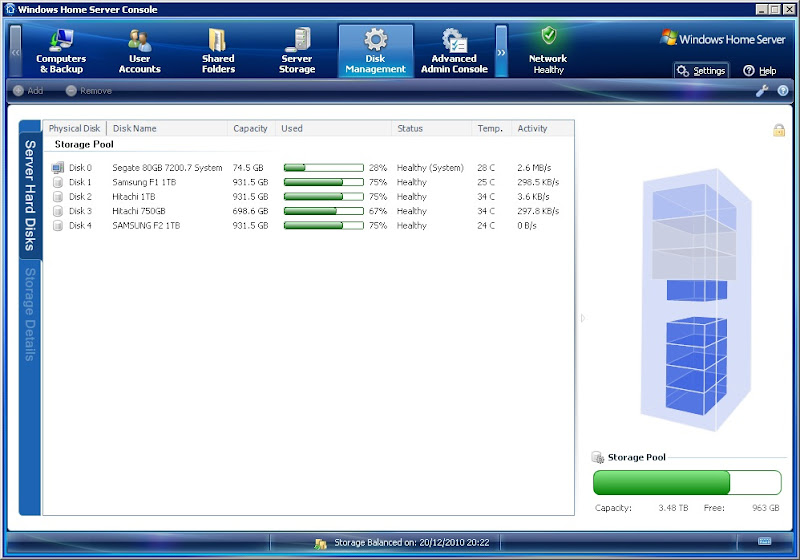
Task: Open Advanced Admin Console tab
Action: pyautogui.click(x=454, y=51)
